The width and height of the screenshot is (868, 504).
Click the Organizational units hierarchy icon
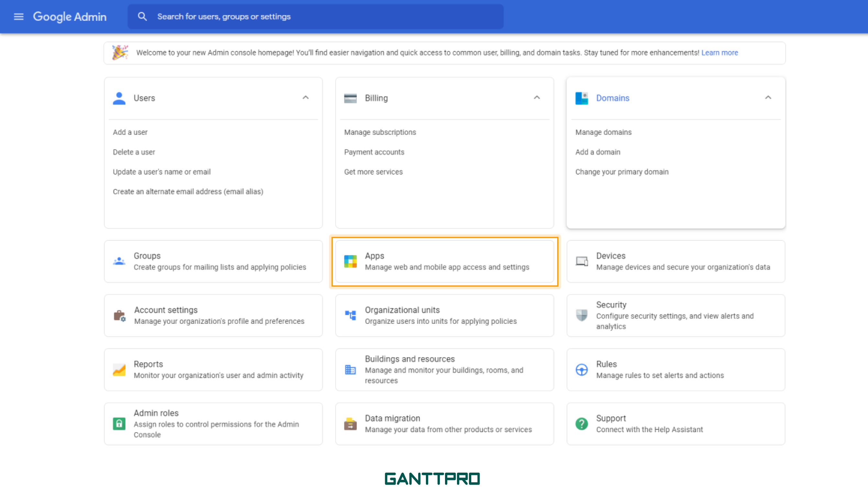pyautogui.click(x=350, y=315)
